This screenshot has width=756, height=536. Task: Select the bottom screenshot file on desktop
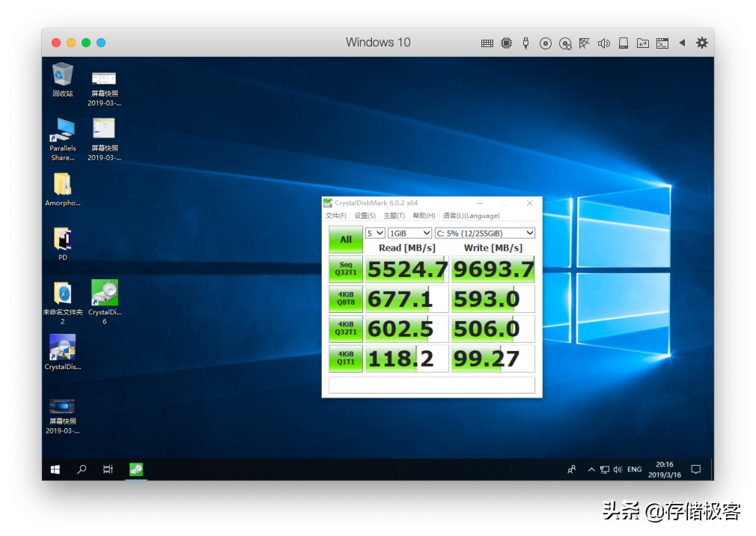(63, 416)
